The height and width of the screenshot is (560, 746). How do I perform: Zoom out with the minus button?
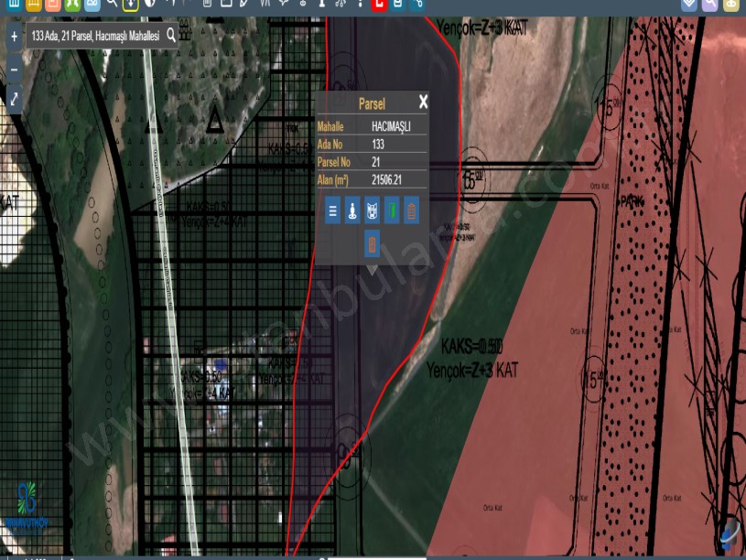pos(14,69)
